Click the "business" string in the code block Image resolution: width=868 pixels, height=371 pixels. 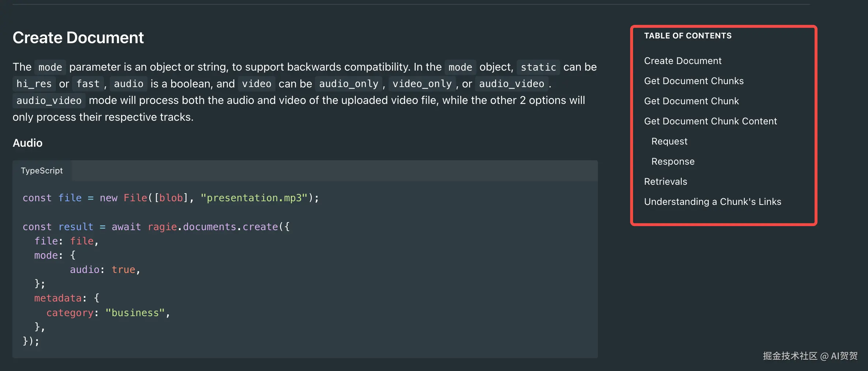(135, 313)
